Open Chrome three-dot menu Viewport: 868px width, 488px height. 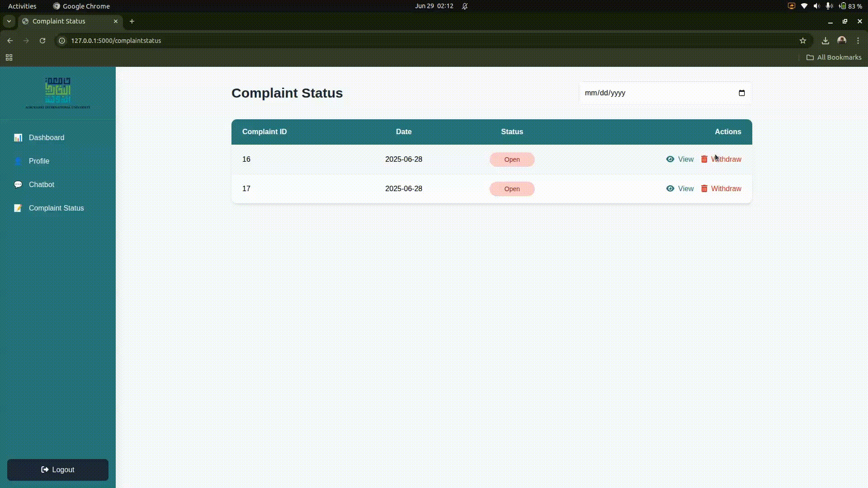pyautogui.click(x=858, y=41)
